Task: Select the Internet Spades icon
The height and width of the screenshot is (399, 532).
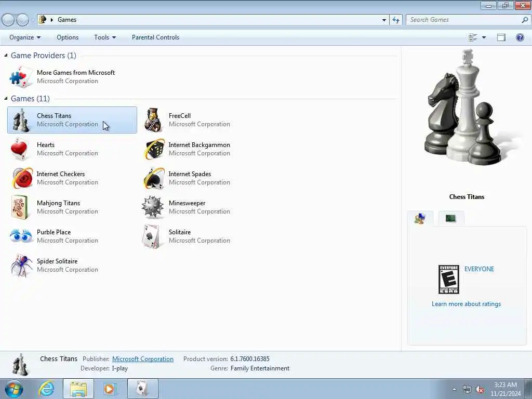Action: (154, 178)
